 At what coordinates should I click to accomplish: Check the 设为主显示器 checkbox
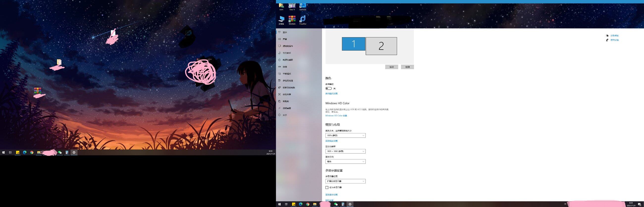pos(327,187)
